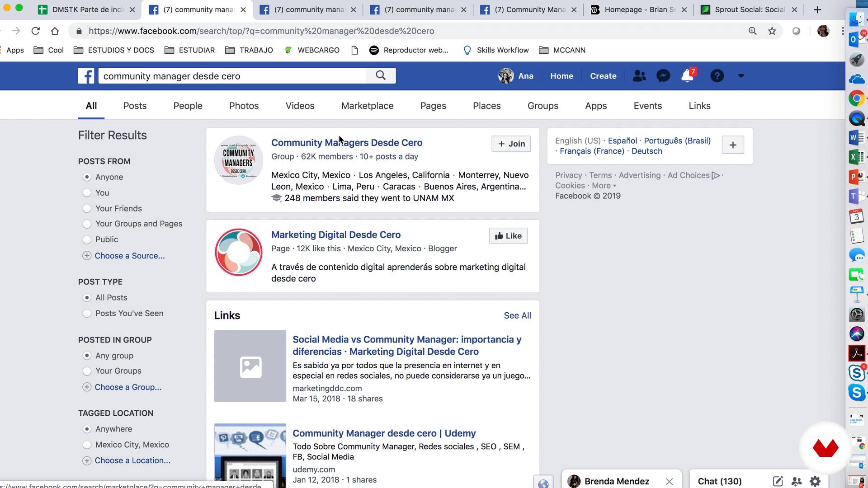This screenshot has height=488, width=868.
Task: Open a new browser tab with plus
Action: 817,9
